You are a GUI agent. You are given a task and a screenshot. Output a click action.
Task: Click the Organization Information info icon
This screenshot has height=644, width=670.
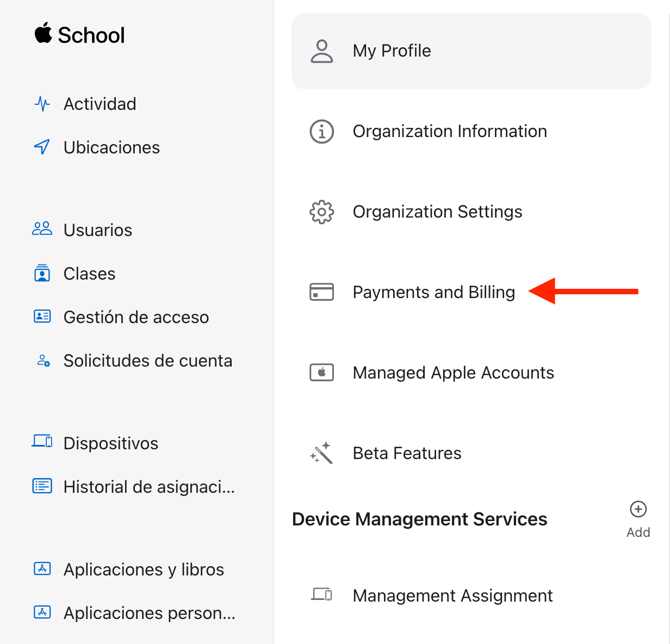point(321,132)
